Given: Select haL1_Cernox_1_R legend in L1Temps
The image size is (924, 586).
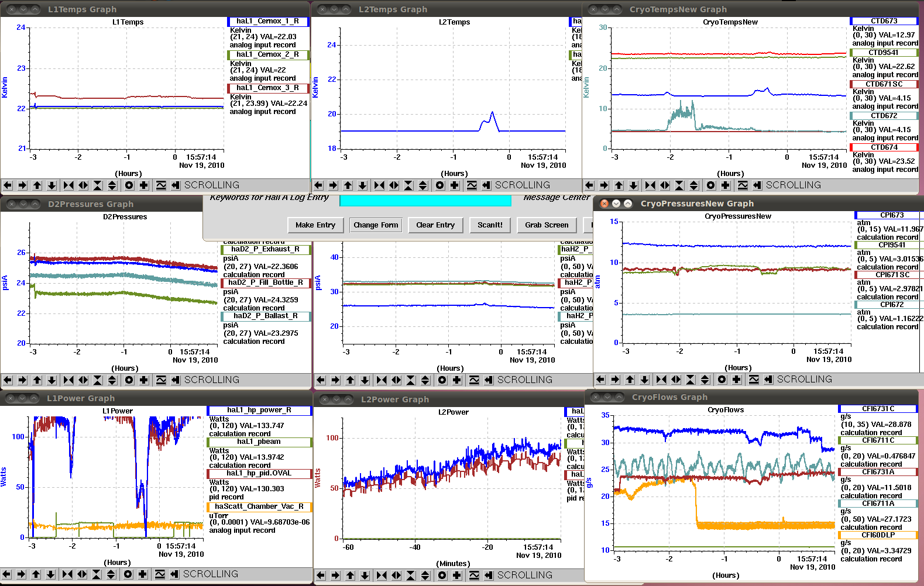Looking at the screenshot, I should (267, 21).
